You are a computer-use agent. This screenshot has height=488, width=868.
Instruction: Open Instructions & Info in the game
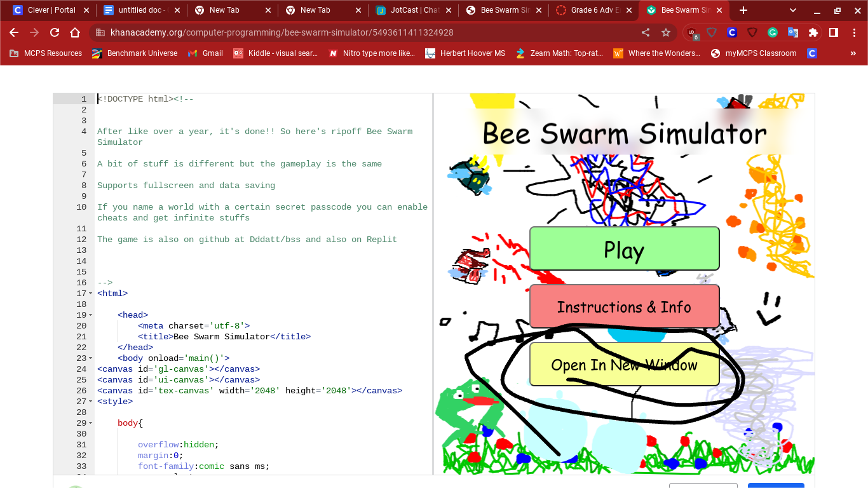click(624, 307)
